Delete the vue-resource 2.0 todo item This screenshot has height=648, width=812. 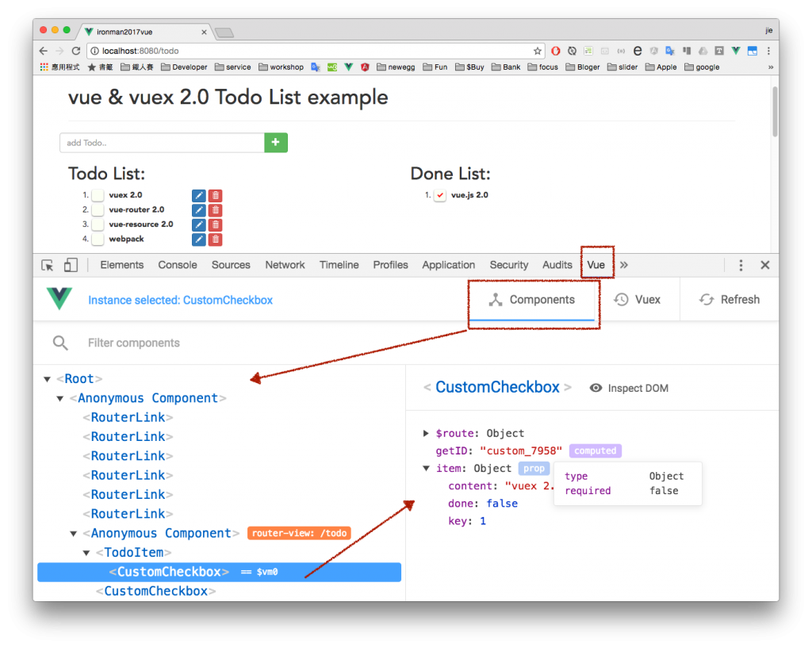coord(216,224)
